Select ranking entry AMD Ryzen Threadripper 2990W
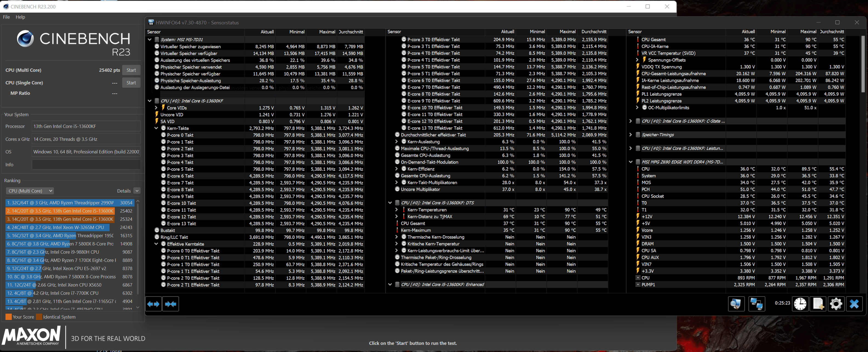868x352 pixels. 70,202
